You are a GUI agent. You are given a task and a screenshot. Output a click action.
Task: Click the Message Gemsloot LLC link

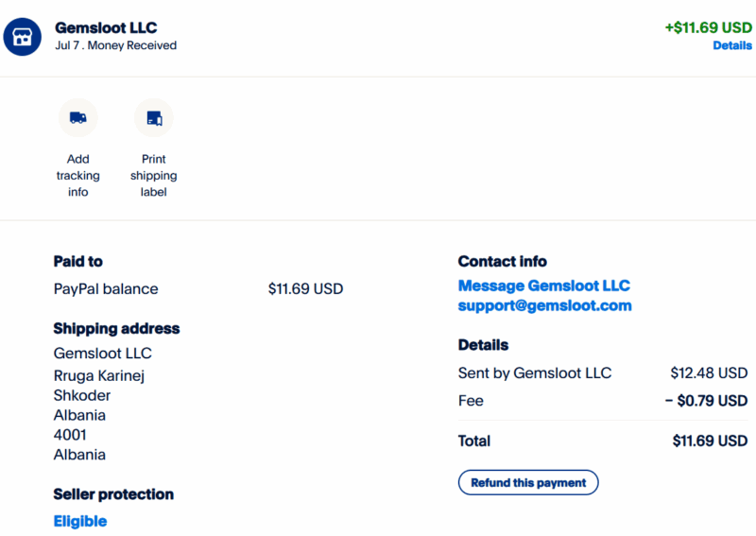[544, 285]
